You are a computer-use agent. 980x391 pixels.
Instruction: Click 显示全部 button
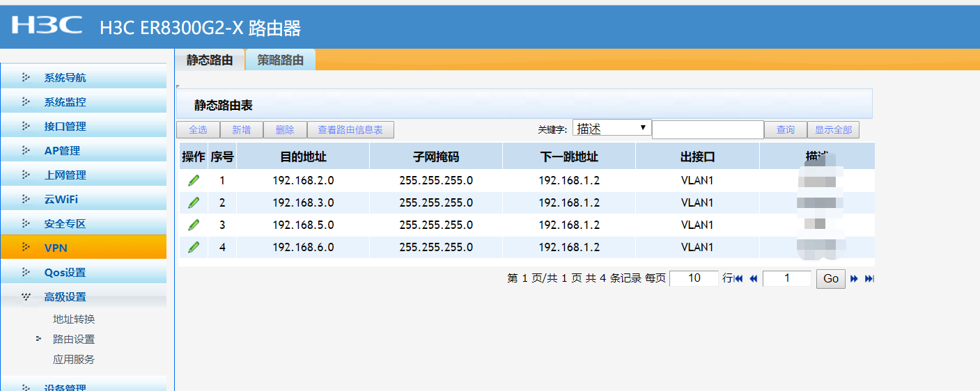(x=833, y=130)
